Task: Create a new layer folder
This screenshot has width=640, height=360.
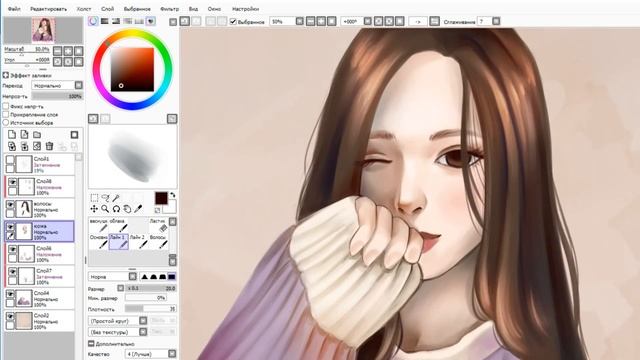Action: click(x=37, y=135)
